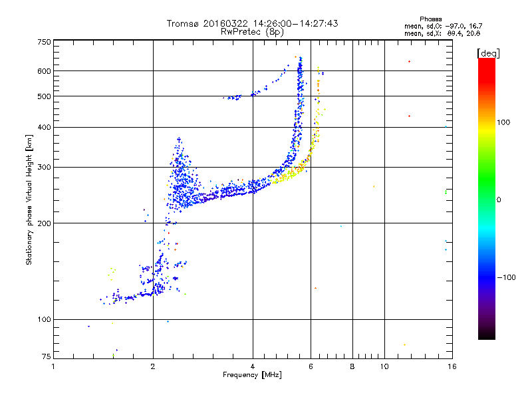532x399 pixels.
Task: Select the 'Phases' header text
Action: coord(430,19)
